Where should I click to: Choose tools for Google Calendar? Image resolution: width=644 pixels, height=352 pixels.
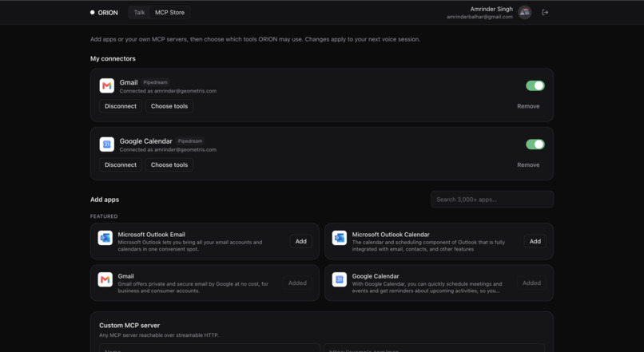169,165
